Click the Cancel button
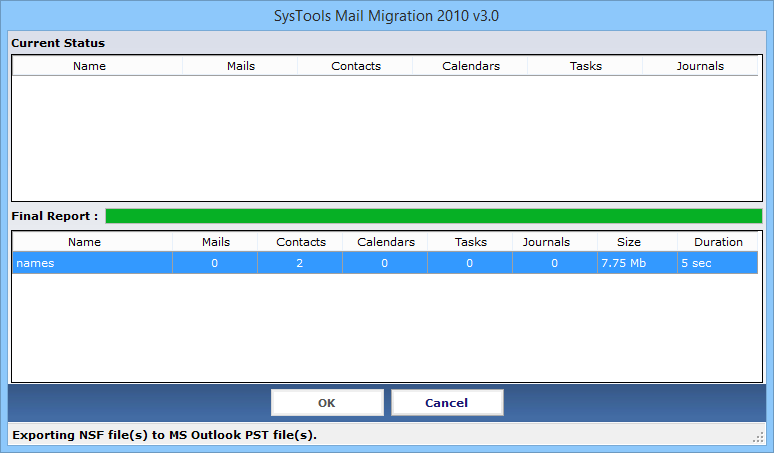 (447, 403)
